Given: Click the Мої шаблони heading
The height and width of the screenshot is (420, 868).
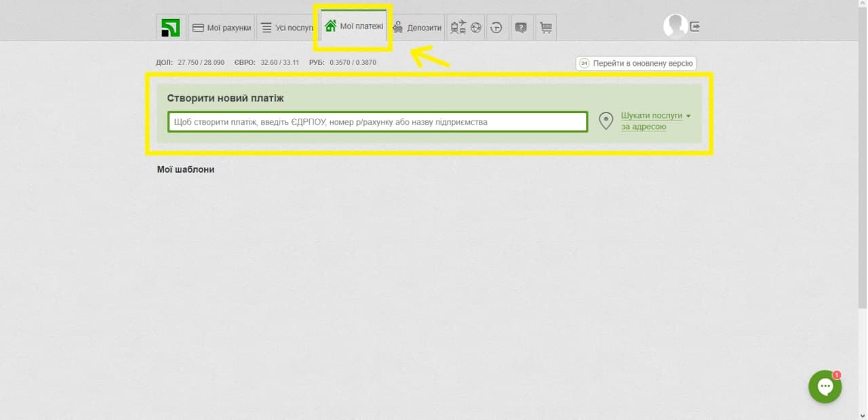Looking at the screenshot, I should pos(186,169).
